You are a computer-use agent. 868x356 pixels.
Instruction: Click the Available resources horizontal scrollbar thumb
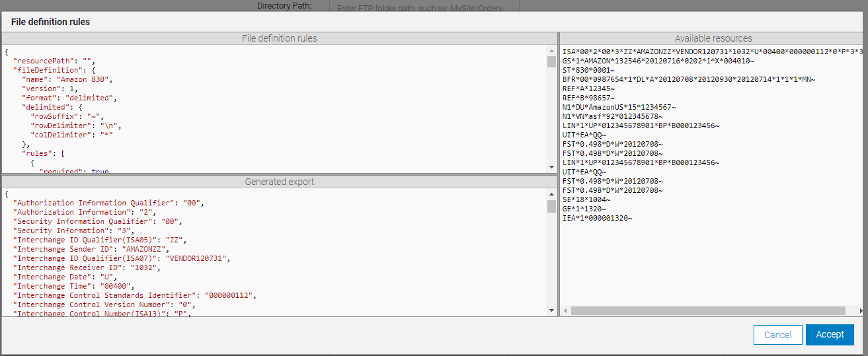(708, 310)
